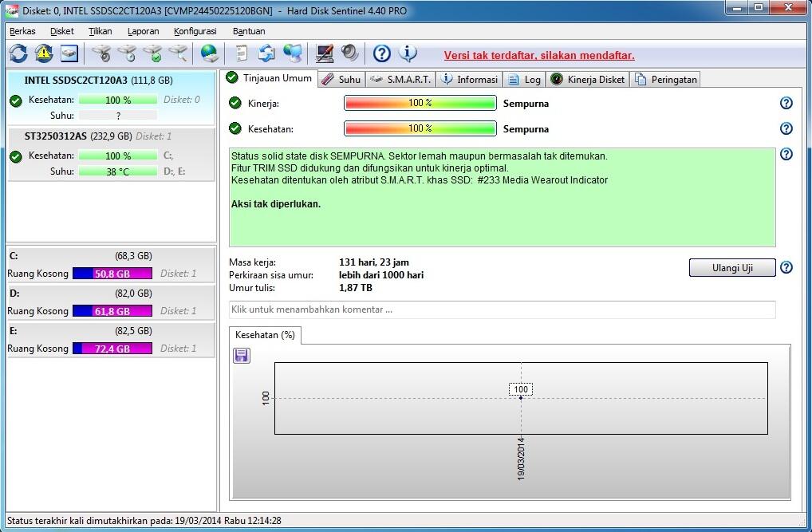The image size is (812, 532).
Task: Open the Kinerja Disket tab
Action: tap(587, 79)
